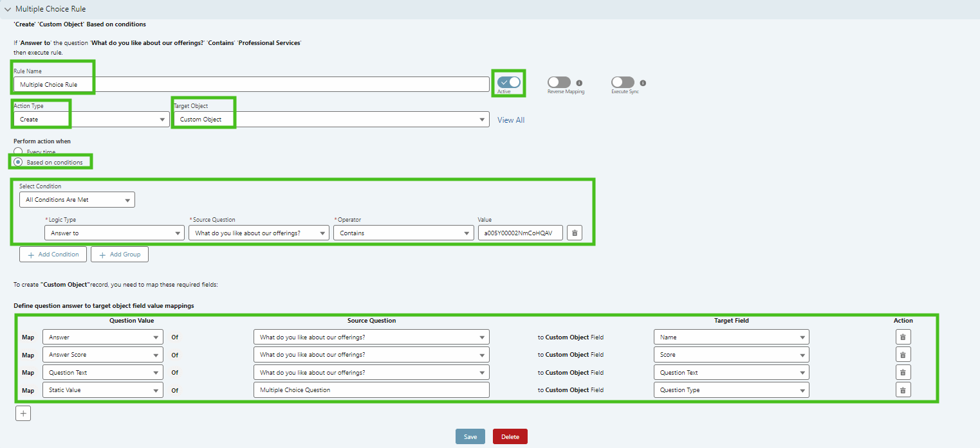
Task: Click info icon next to Execute Sync
Action: [x=643, y=83]
